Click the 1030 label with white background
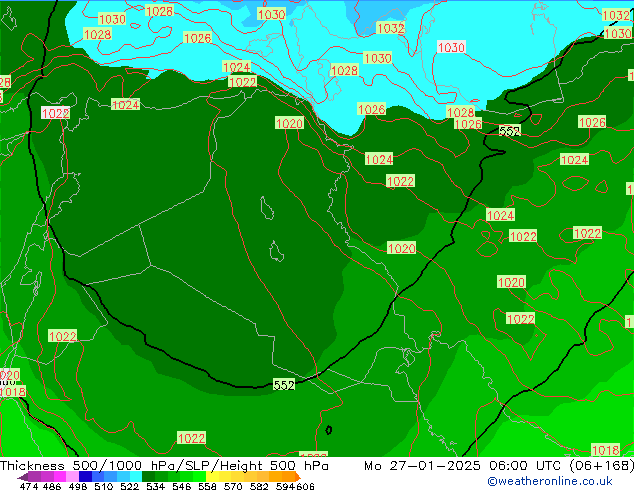Viewport: 634px width, 490px height. (x=451, y=47)
